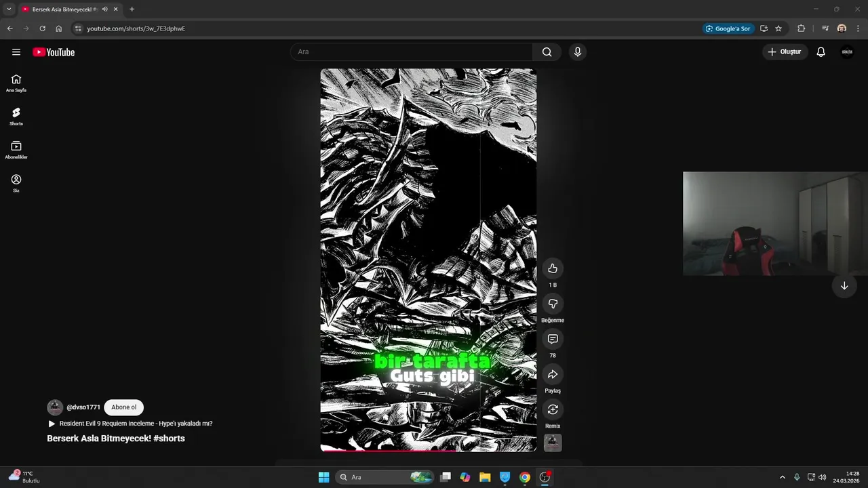View site information icon in address bar
The height and width of the screenshot is (488, 868).
[78, 28]
